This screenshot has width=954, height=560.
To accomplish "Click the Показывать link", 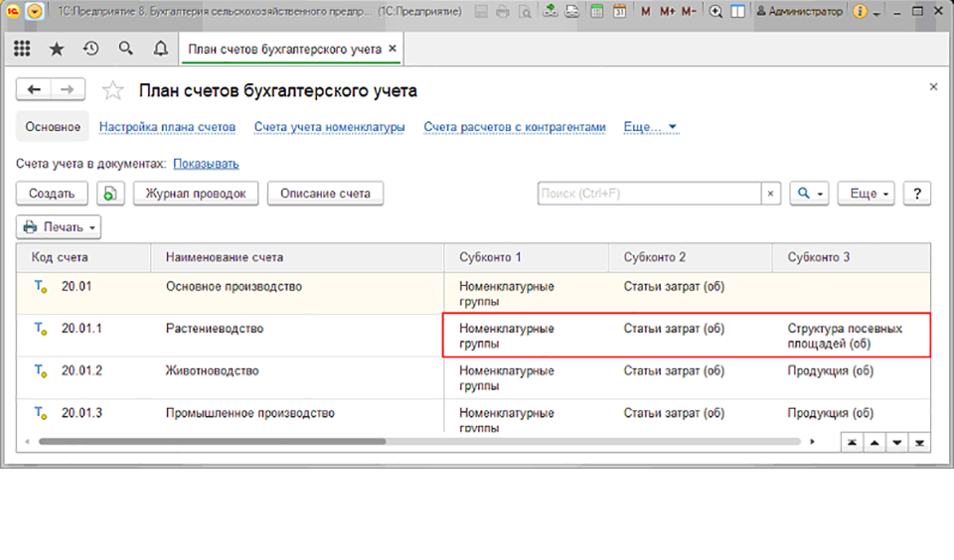I will 206,164.
